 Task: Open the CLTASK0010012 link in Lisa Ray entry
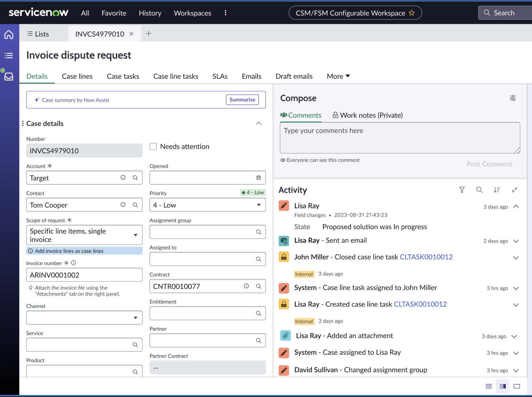420,304
